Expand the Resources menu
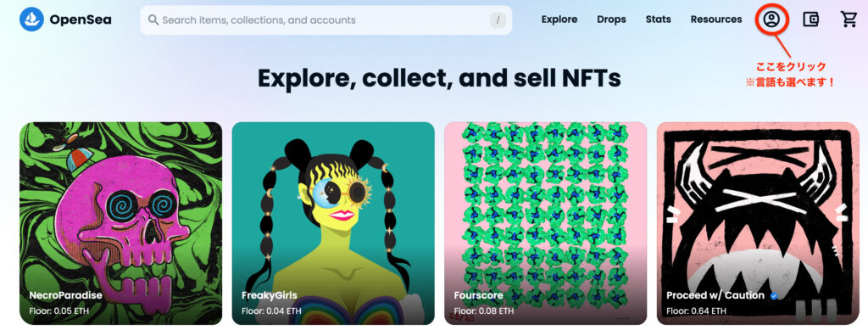The height and width of the screenshot is (336, 868). pyautogui.click(x=715, y=20)
